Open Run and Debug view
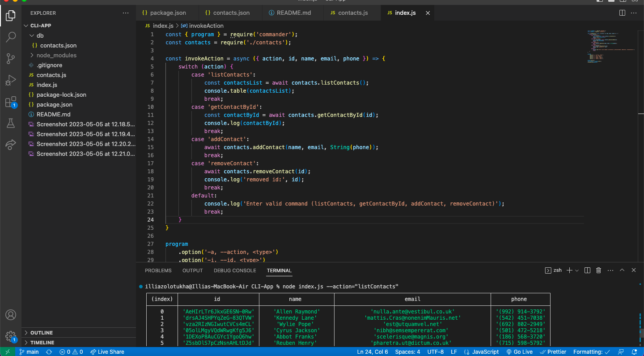 [11, 81]
